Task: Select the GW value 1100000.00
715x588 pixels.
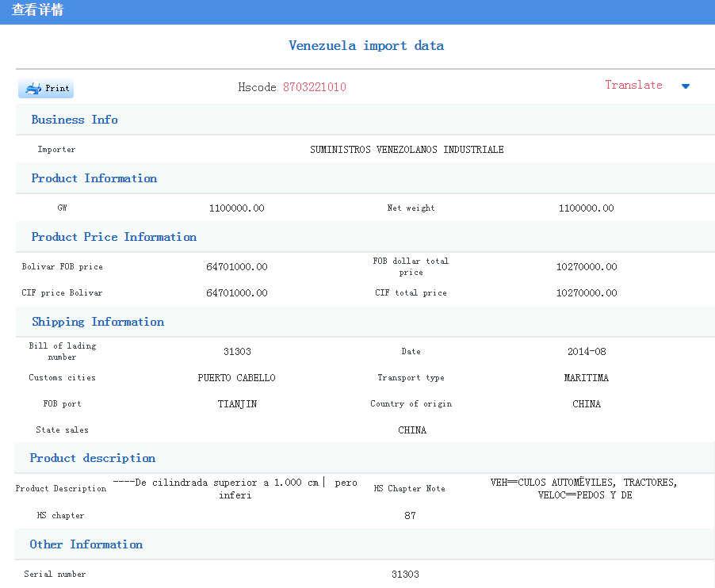Action: [237, 208]
